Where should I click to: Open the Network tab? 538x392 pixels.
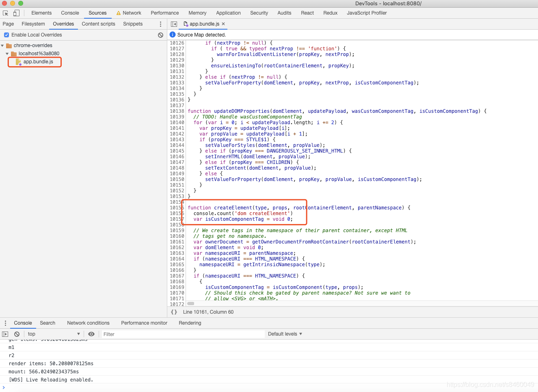[129, 13]
